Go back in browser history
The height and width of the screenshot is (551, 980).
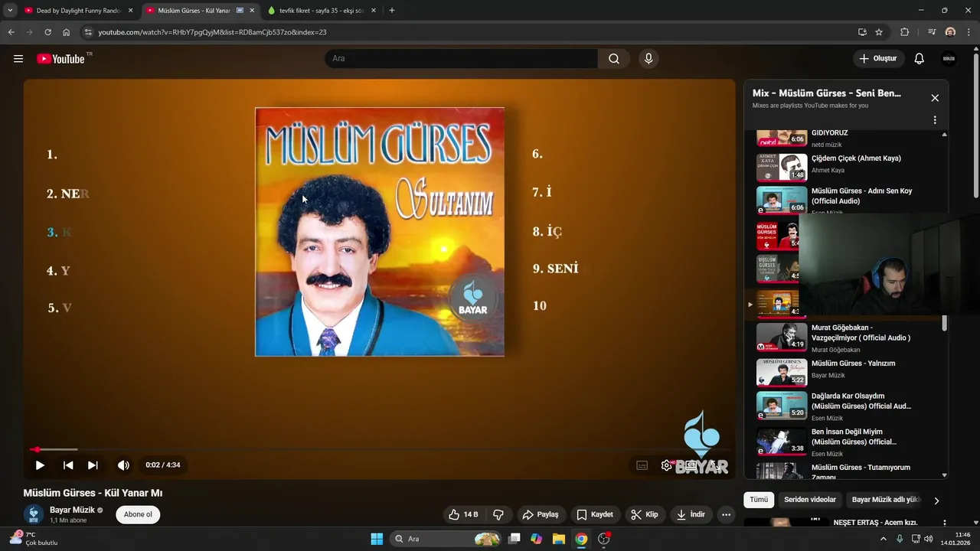coord(11,32)
